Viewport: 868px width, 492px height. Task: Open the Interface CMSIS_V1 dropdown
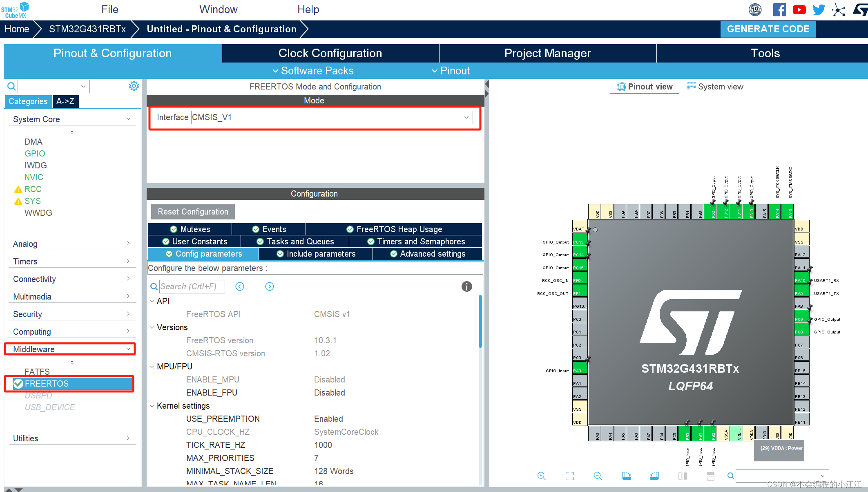pyautogui.click(x=466, y=117)
